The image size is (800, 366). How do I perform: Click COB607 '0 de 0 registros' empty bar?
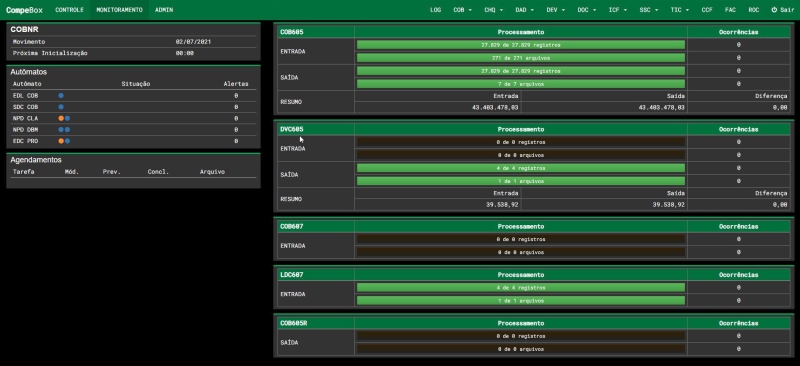point(520,239)
